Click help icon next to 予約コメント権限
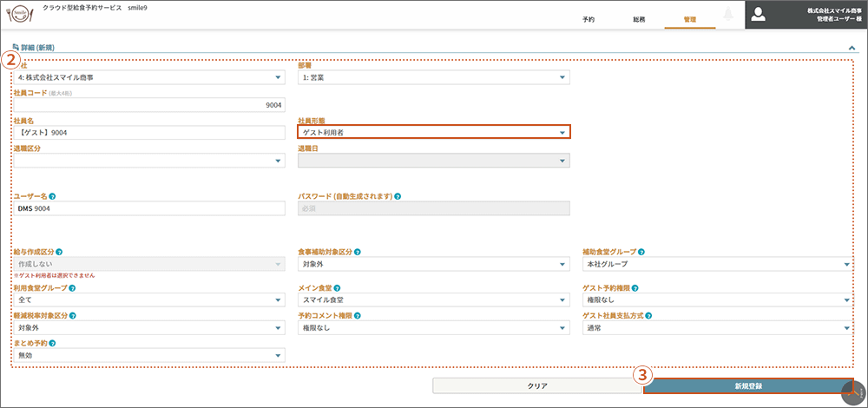The image size is (868, 408). pos(357,316)
